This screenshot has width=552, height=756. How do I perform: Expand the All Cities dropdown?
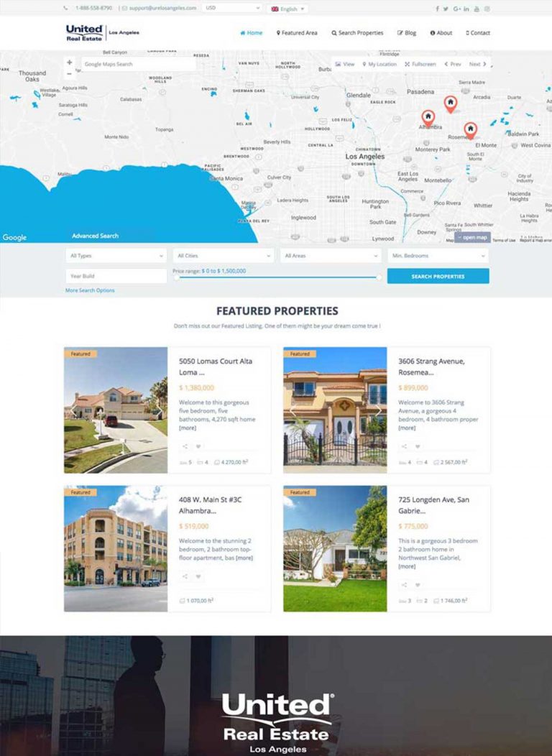224,256
